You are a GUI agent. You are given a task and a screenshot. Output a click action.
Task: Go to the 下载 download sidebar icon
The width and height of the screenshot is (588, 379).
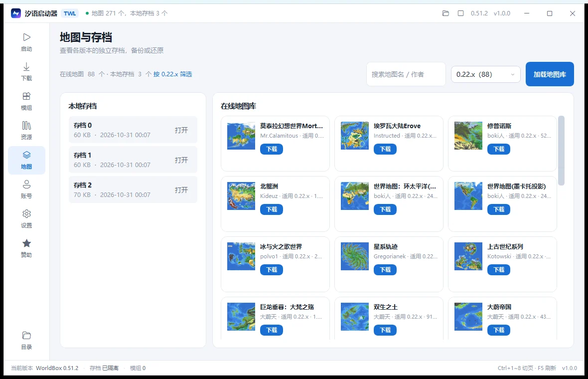point(26,67)
